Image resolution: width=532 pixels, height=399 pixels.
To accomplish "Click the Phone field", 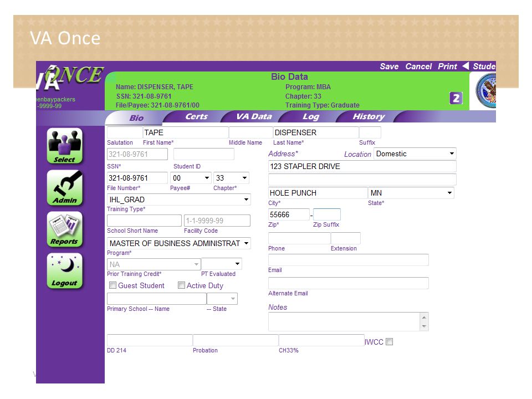I will 299,238.
